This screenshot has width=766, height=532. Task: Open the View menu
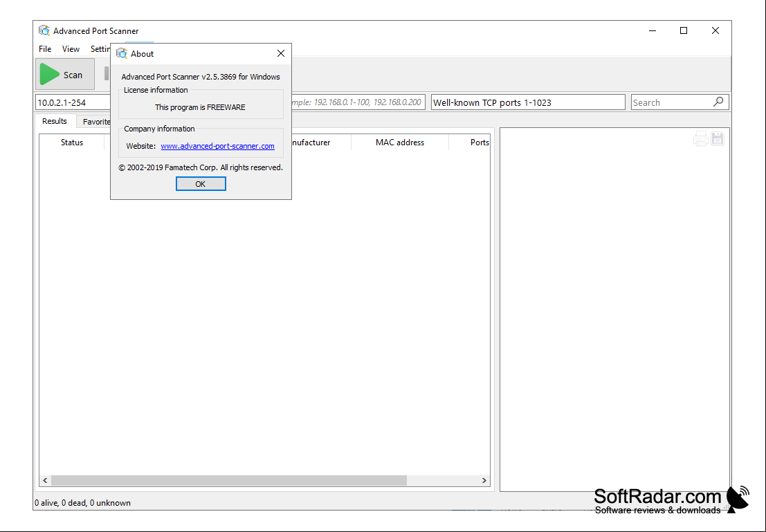click(71, 49)
